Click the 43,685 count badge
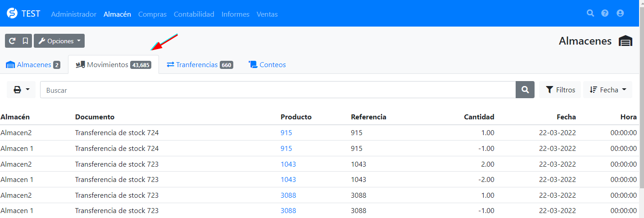The image size is (644, 218). [x=141, y=65]
